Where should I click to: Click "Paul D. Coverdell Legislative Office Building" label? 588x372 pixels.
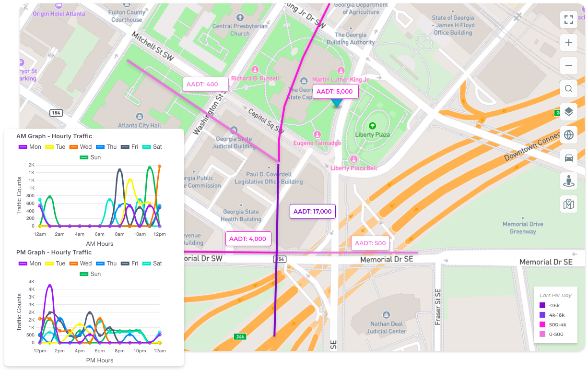(269, 178)
